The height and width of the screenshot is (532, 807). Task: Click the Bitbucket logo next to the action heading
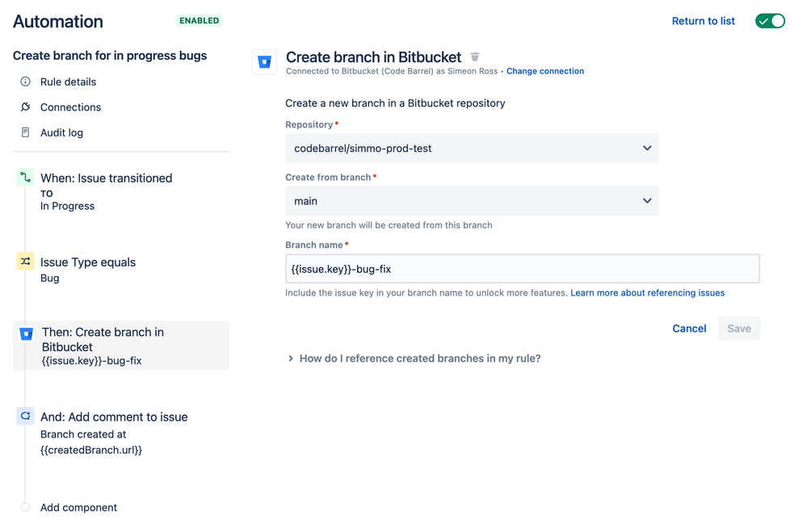264,62
